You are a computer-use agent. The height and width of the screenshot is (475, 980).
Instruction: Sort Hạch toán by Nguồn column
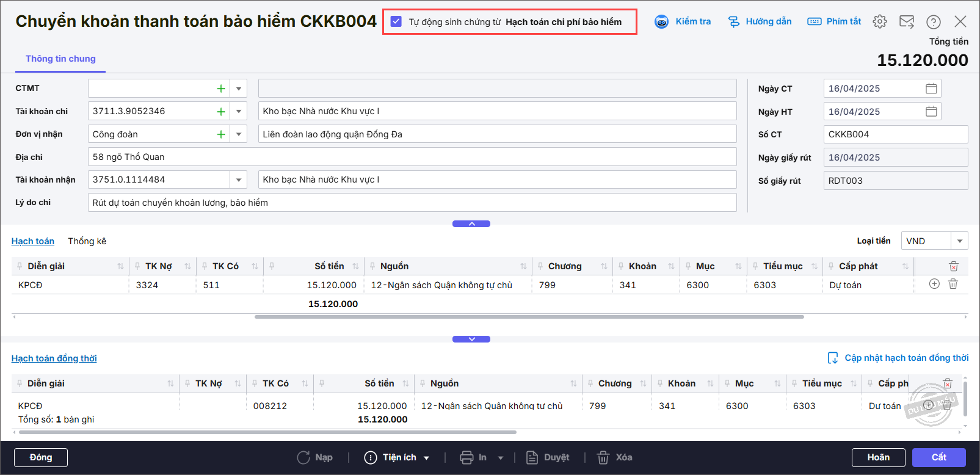[x=523, y=266]
